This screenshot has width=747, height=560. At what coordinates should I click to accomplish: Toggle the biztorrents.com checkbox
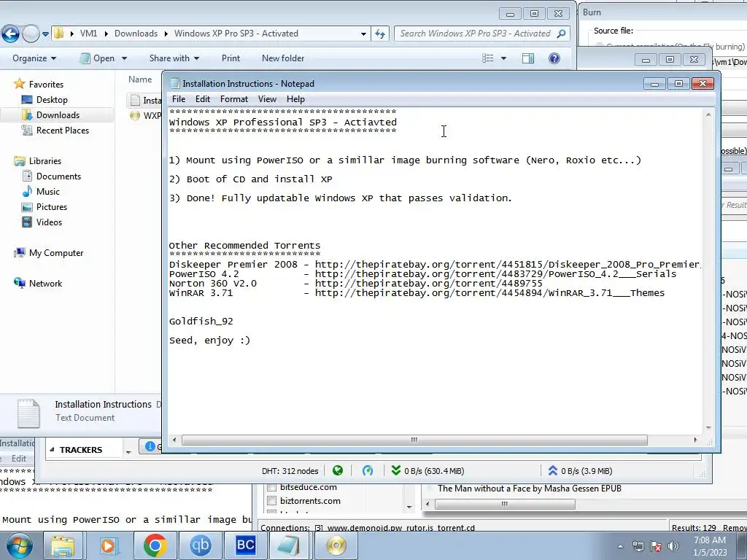click(271, 501)
